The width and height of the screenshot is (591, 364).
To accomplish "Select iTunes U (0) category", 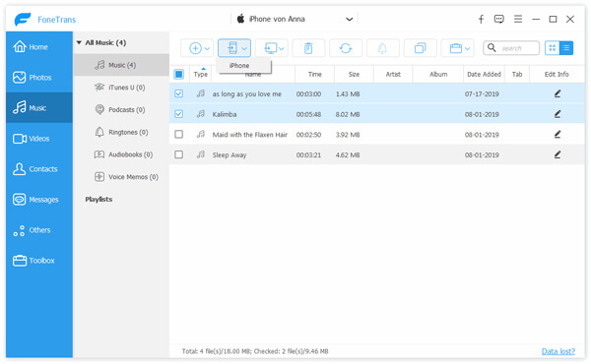I will (121, 88).
